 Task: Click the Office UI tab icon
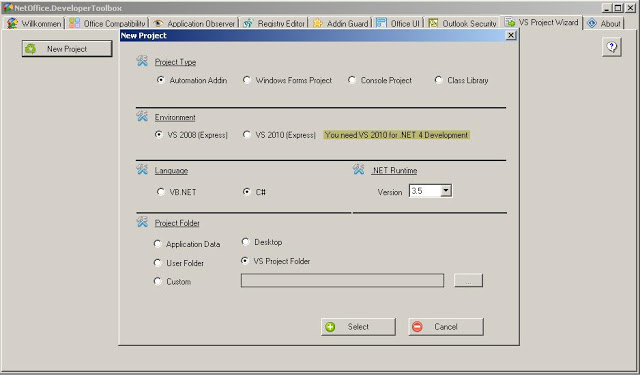click(381, 23)
